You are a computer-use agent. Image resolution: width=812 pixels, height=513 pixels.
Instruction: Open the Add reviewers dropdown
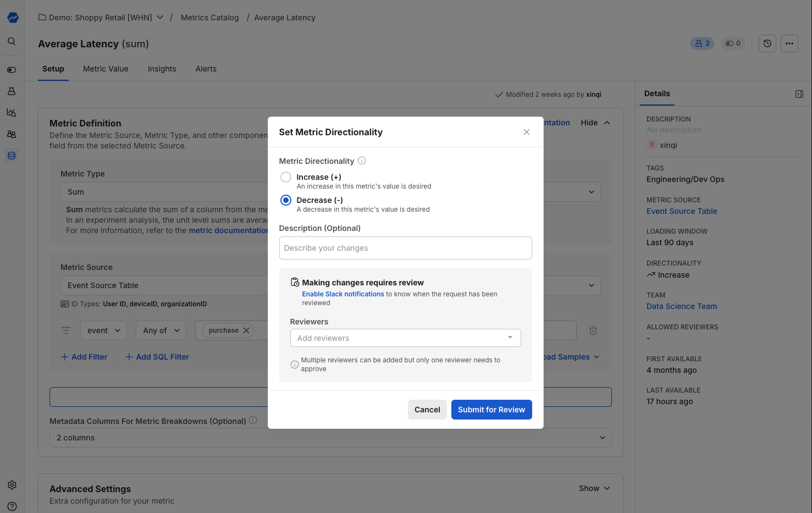(x=405, y=338)
